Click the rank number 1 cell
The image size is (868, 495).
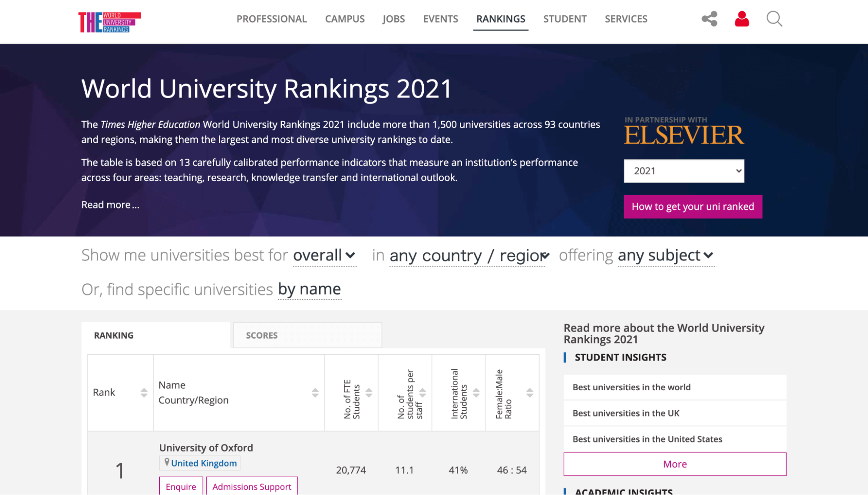120,471
